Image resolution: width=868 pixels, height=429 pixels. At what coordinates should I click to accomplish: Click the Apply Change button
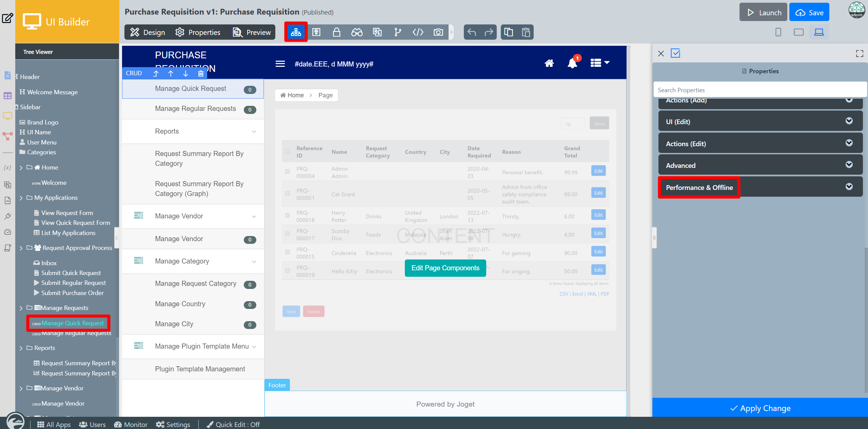[760, 408]
